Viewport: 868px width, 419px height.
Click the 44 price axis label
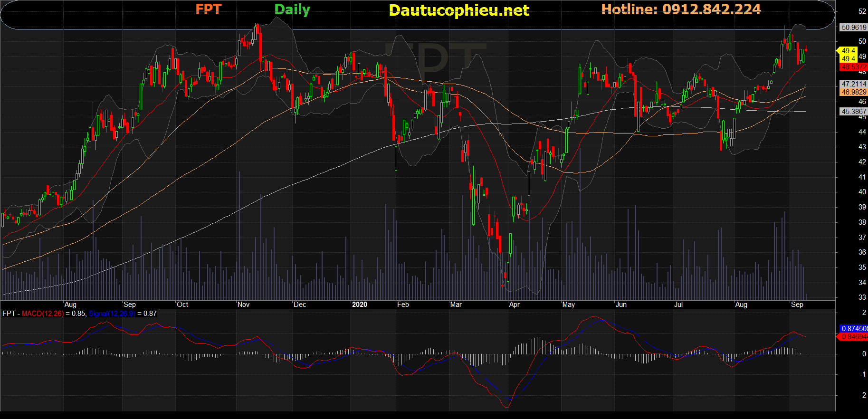[862, 132]
